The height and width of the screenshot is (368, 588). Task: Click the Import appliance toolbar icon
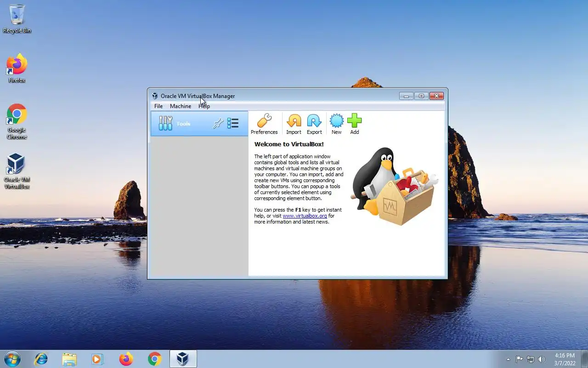294,124
